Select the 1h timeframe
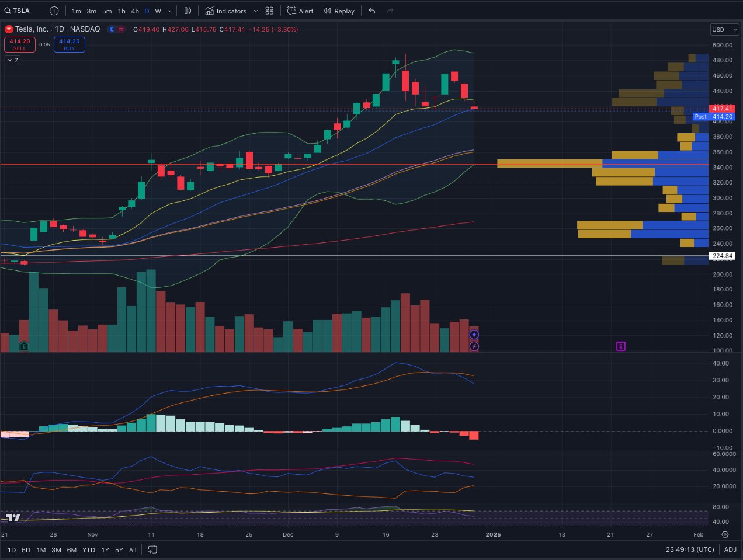The image size is (743, 560). pos(121,11)
